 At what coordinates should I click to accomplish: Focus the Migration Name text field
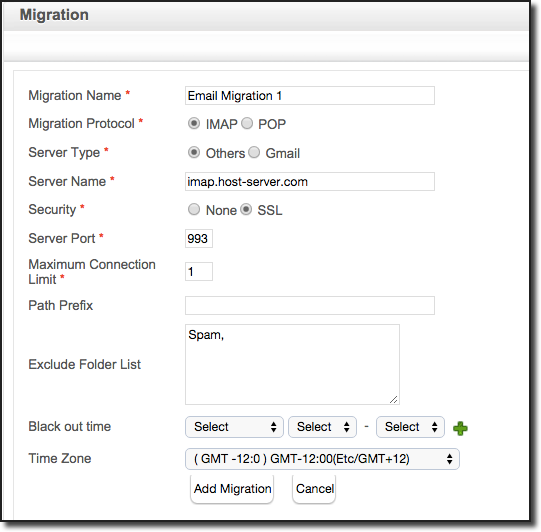[x=310, y=96]
